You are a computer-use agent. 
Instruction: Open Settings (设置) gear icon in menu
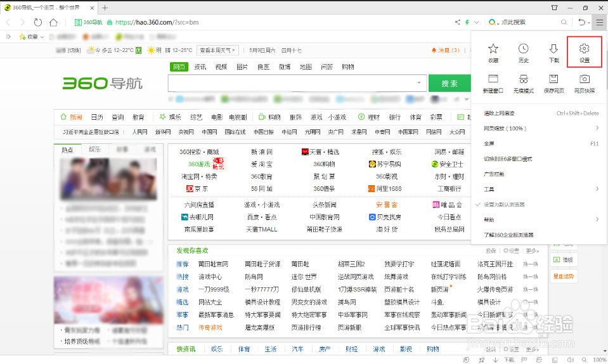(x=585, y=53)
